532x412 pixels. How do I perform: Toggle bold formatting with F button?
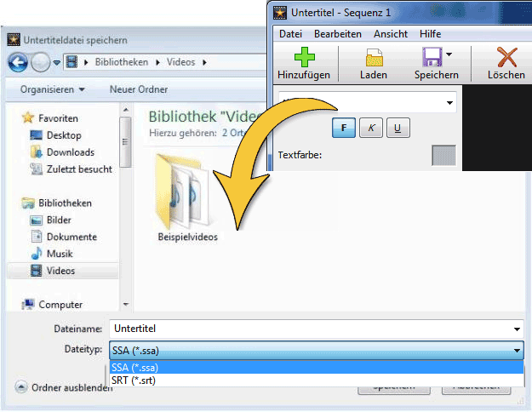[343, 128]
